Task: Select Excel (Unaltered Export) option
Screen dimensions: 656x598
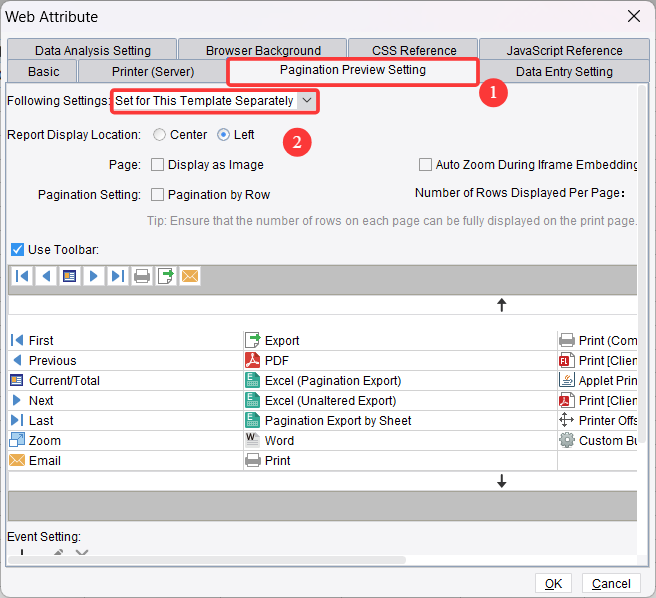Action: coord(400,400)
